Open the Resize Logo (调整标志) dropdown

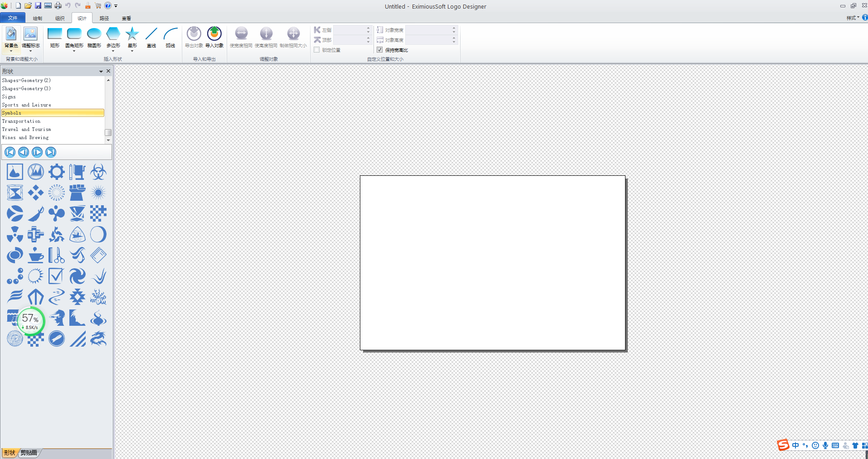[30, 48]
